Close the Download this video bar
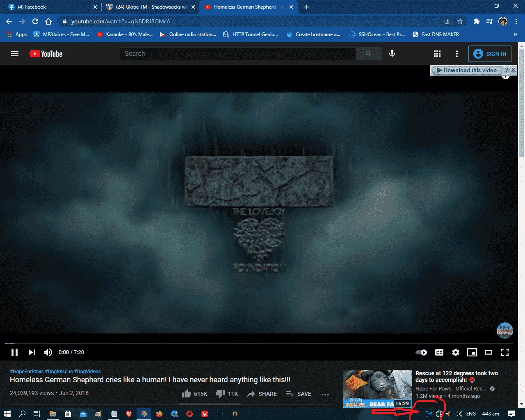 click(513, 70)
